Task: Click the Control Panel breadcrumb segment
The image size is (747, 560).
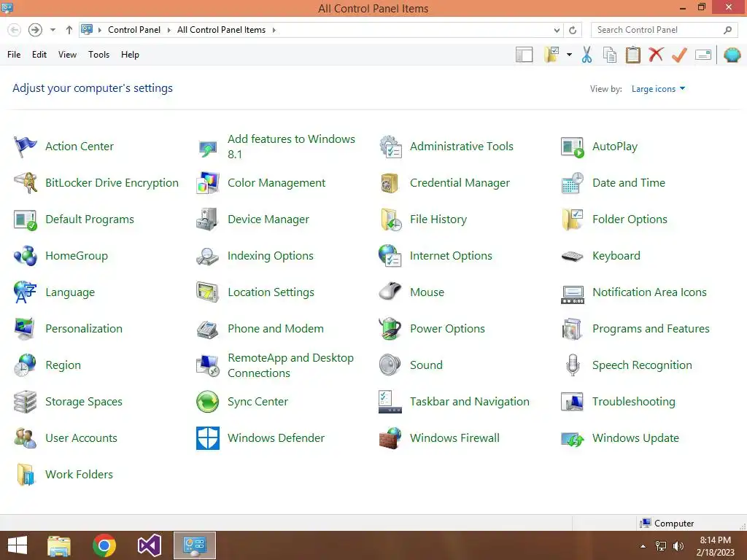Action: (x=134, y=30)
